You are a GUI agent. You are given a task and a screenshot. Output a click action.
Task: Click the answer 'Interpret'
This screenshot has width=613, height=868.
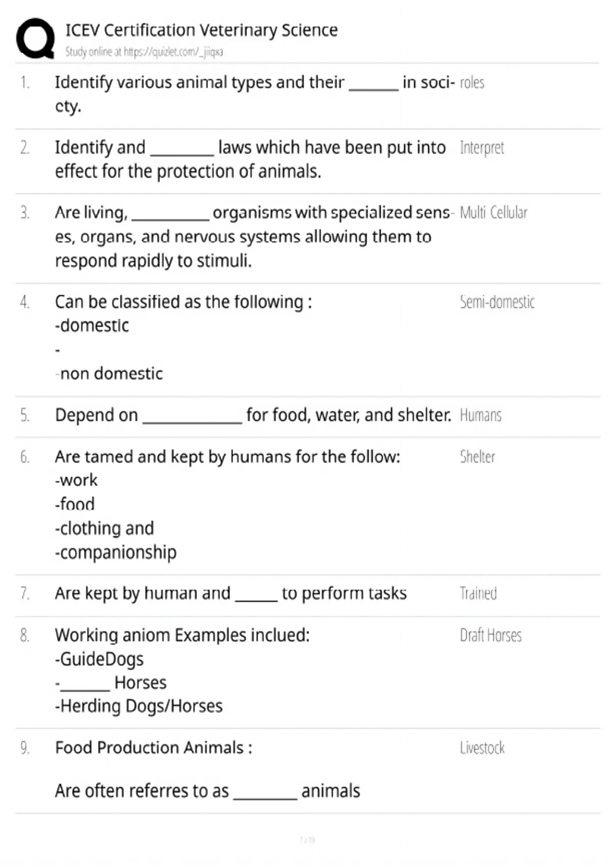(x=482, y=148)
